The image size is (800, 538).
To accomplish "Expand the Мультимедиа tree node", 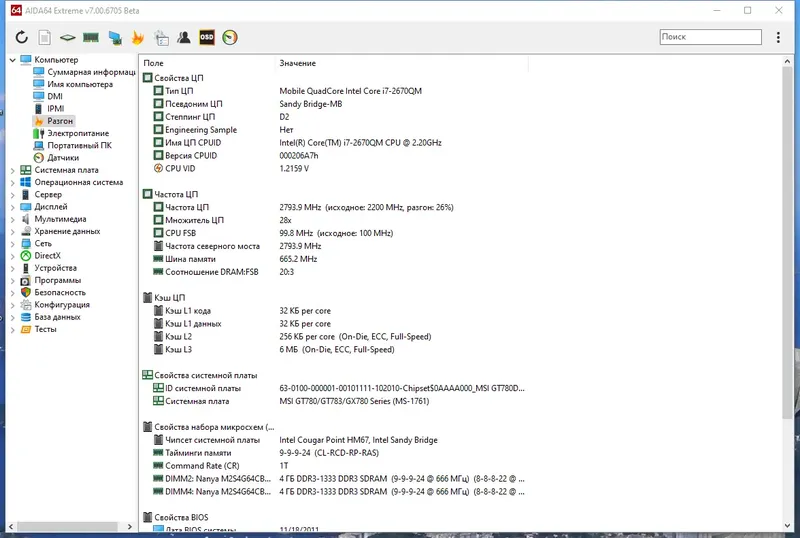I will pyautogui.click(x=13, y=219).
